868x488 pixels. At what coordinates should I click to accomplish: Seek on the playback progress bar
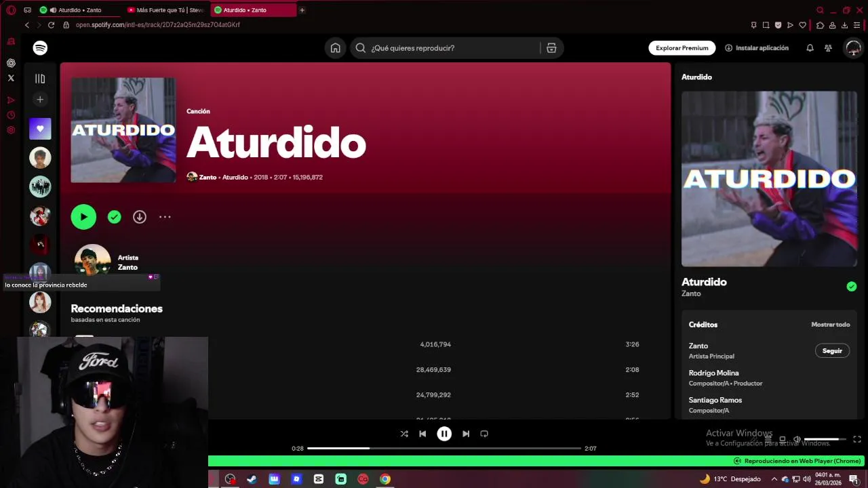(x=444, y=449)
